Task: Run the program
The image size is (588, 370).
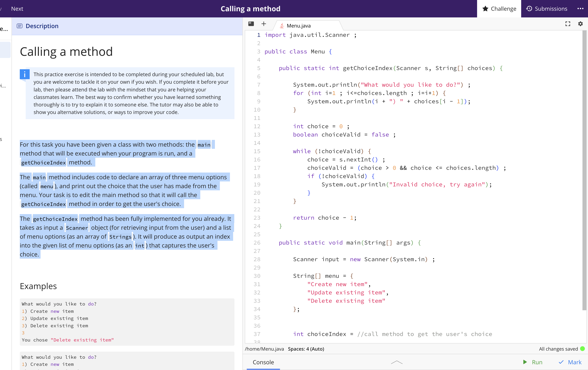Action: [x=533, y=362]
